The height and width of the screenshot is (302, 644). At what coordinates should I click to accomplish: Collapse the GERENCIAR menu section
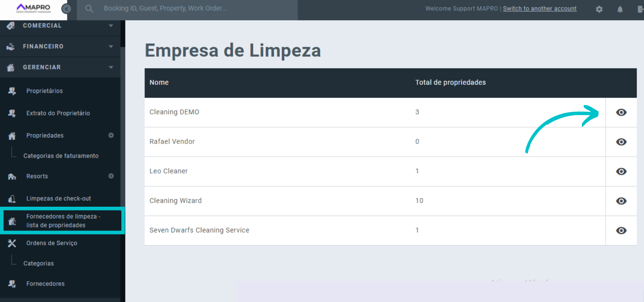point(60,67)
